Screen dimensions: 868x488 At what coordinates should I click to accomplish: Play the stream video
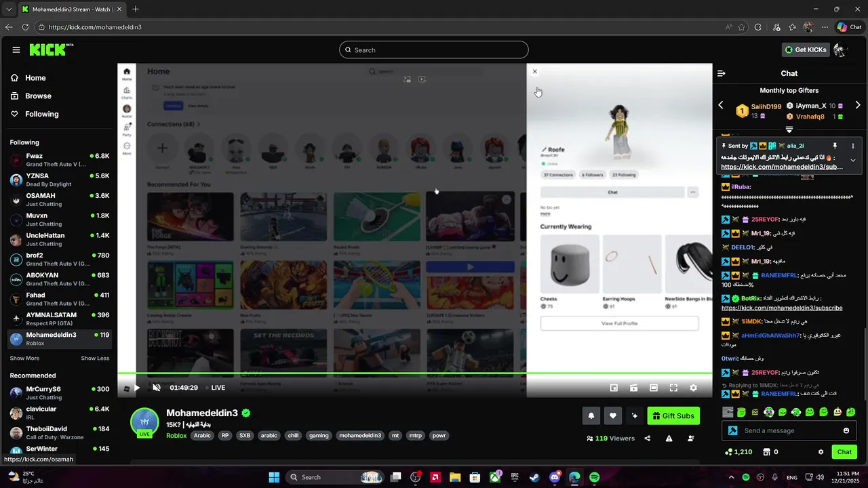[136, 388]
